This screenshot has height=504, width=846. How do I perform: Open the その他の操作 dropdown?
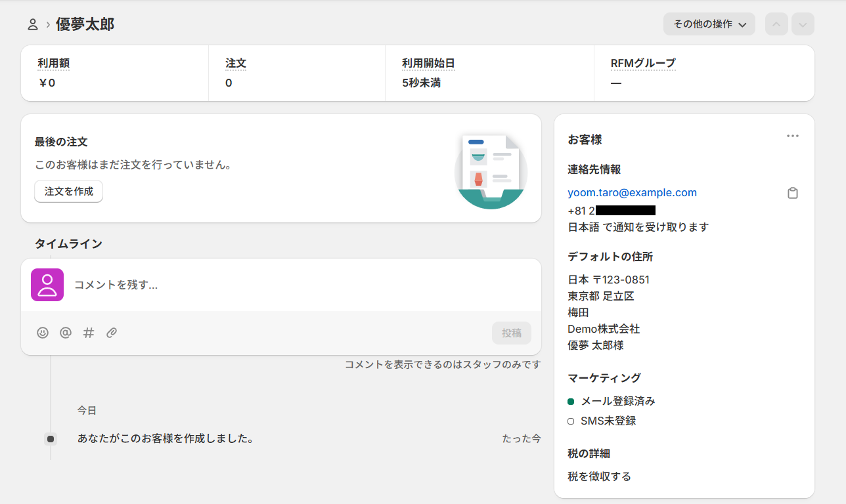point(709,24)
